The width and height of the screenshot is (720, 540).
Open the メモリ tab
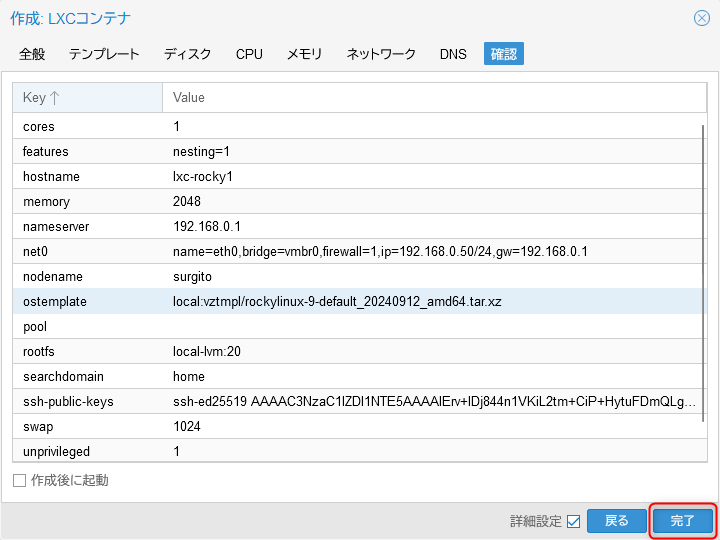(x=305, y=54)
